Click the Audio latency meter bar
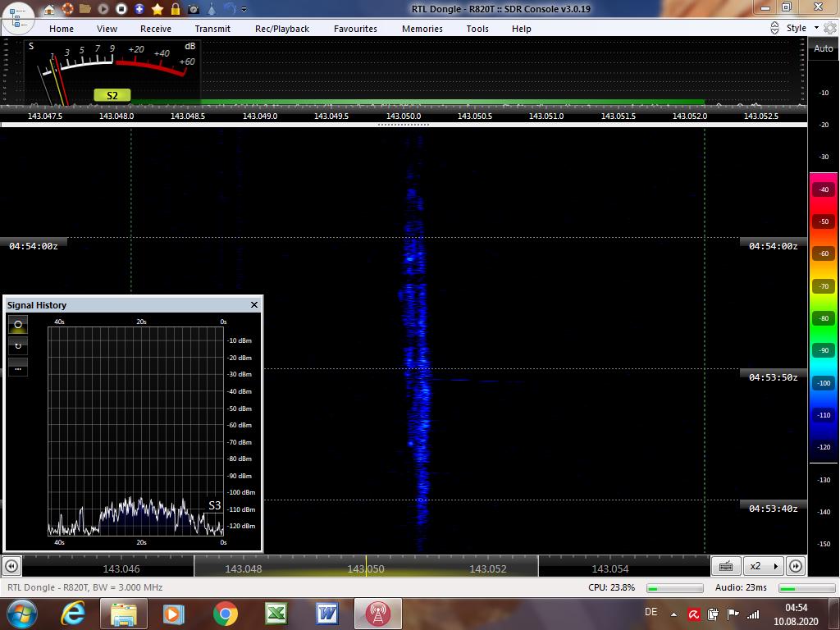840x630 pixels. (x=807, y=588)
